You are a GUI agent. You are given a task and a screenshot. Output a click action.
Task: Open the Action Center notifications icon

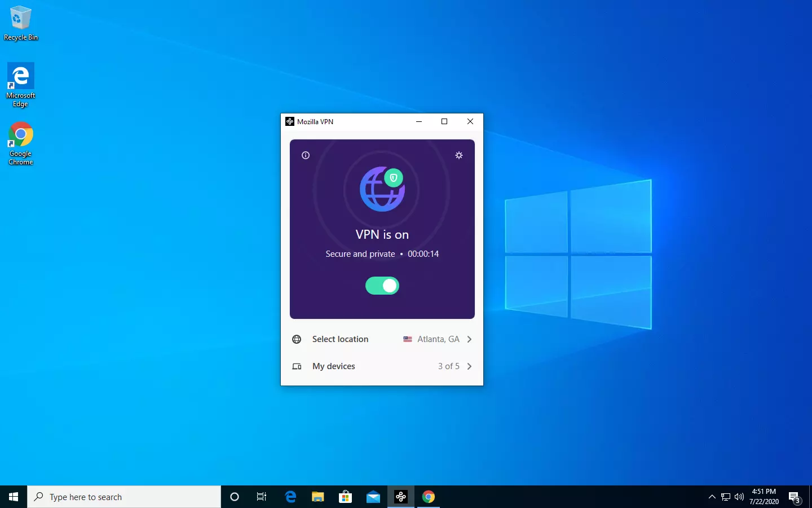pos(795,497)
